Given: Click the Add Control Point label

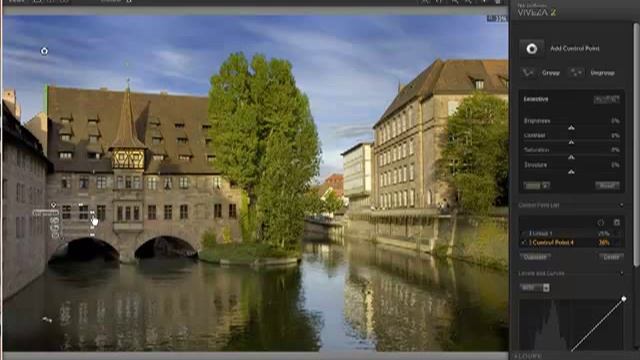Looking at the screenshot, I should coord(575,48).
